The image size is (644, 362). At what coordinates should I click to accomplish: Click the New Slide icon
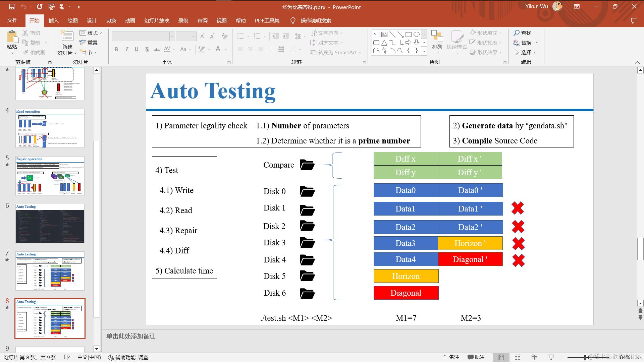67,37
